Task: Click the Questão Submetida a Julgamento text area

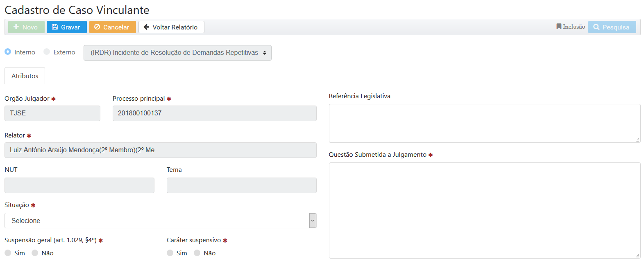Action: pos(484,210)
